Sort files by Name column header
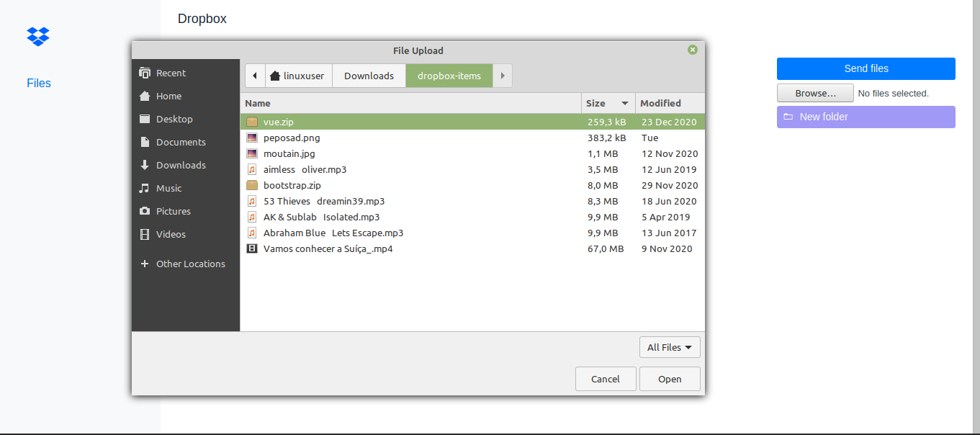The height and width of the screenshot is (435, 980). pos(410,103)
